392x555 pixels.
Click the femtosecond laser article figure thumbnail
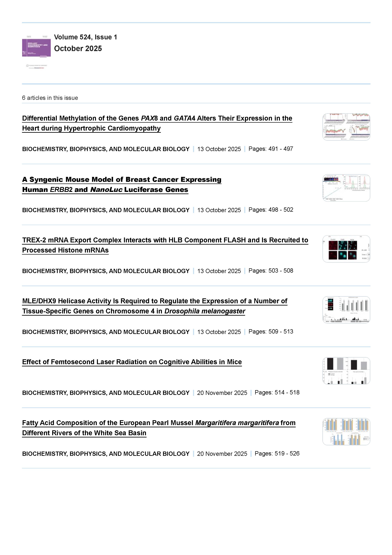coord(346,371)
